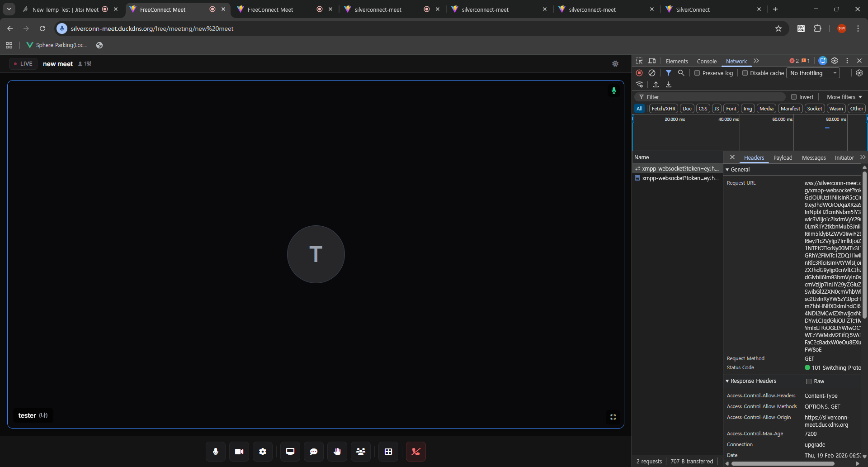Toggle the camera button

239,452
